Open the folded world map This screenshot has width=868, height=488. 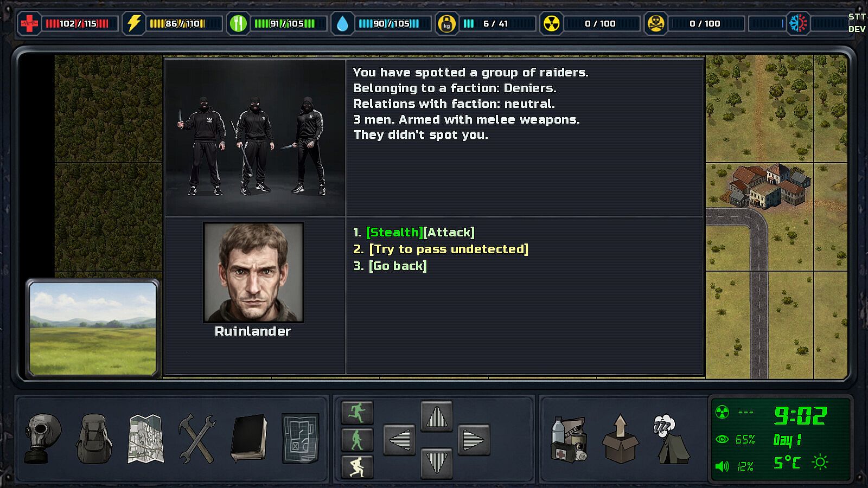pos(145,439)
